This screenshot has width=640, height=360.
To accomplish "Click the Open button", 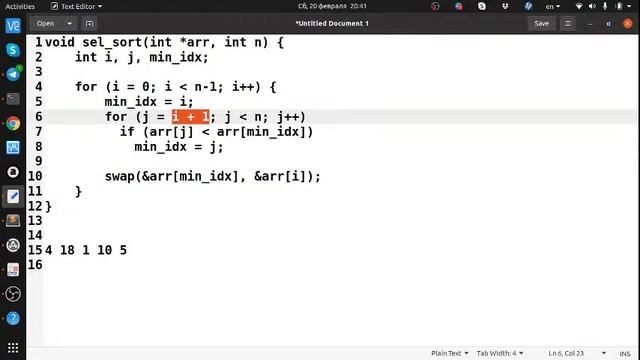I will pos(45,24).
